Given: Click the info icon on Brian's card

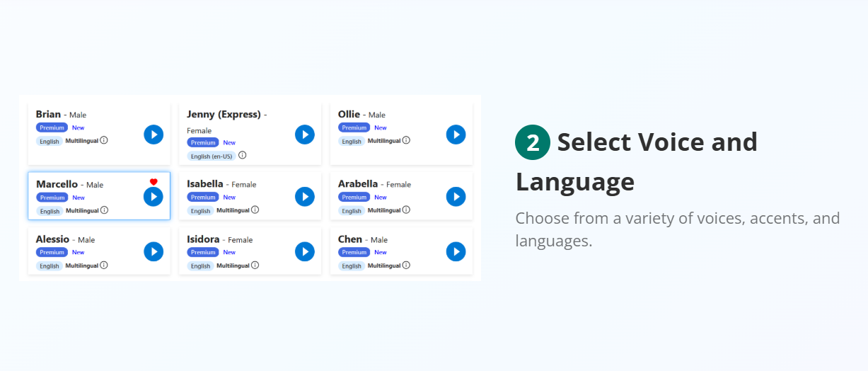Looking at the screenshot, I should pos(104,140).
